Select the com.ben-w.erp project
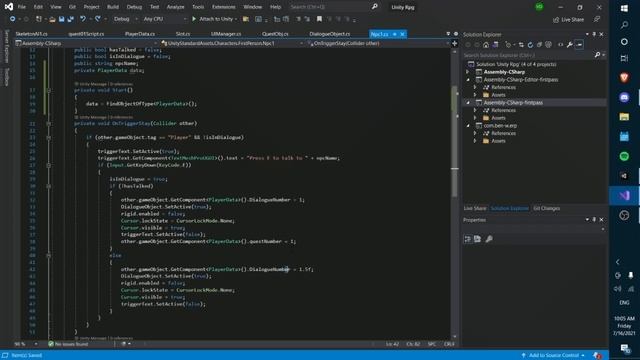 [500, 126]
